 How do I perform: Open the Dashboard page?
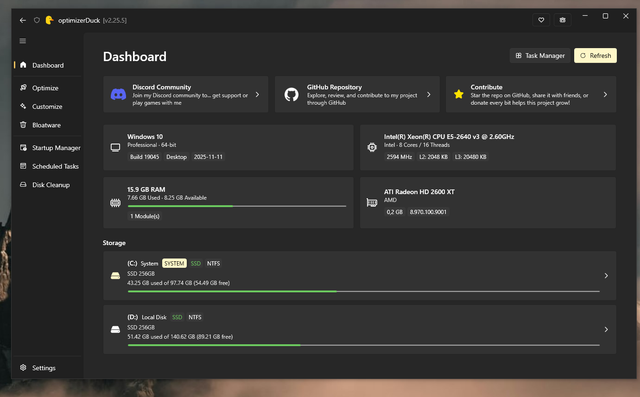48,65
